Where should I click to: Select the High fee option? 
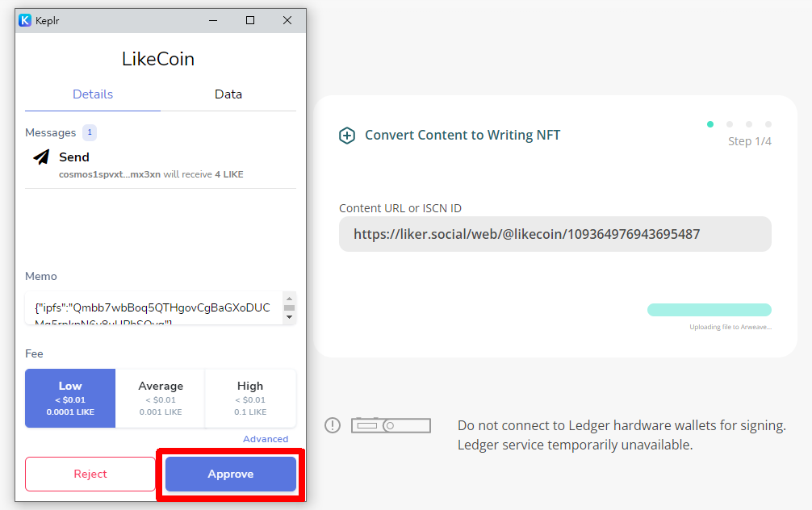[251, 398]
